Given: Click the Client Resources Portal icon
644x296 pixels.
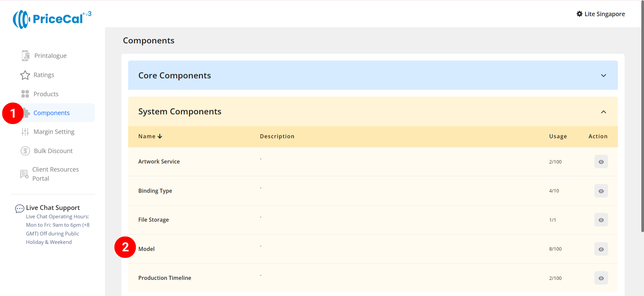Looking at the screenshot, I should click(24, 174).
